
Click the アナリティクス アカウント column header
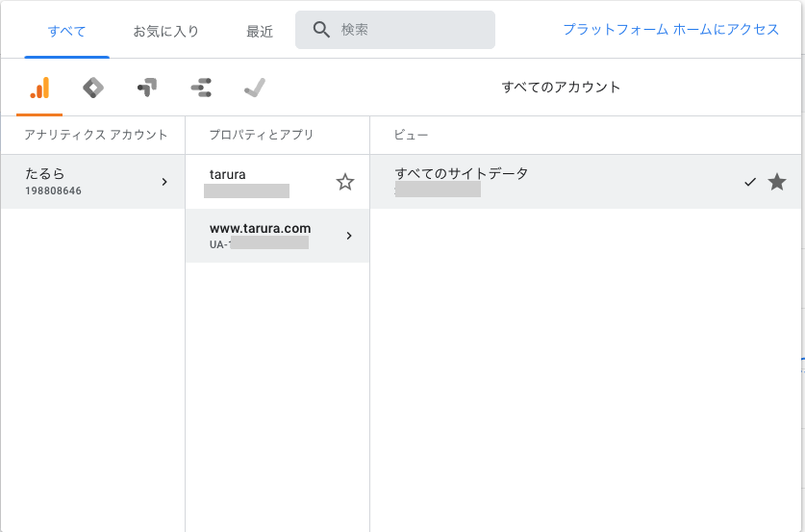click(x=96, y=135)
